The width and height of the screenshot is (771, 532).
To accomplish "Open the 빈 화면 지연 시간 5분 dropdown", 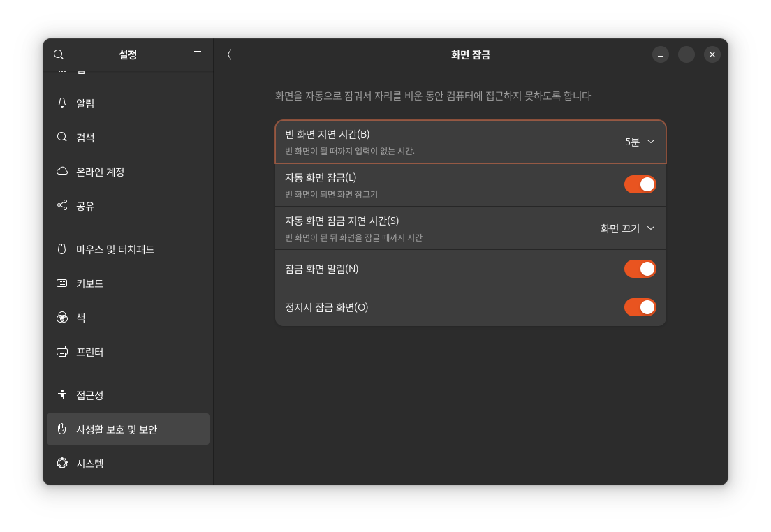I will (640, 142).
